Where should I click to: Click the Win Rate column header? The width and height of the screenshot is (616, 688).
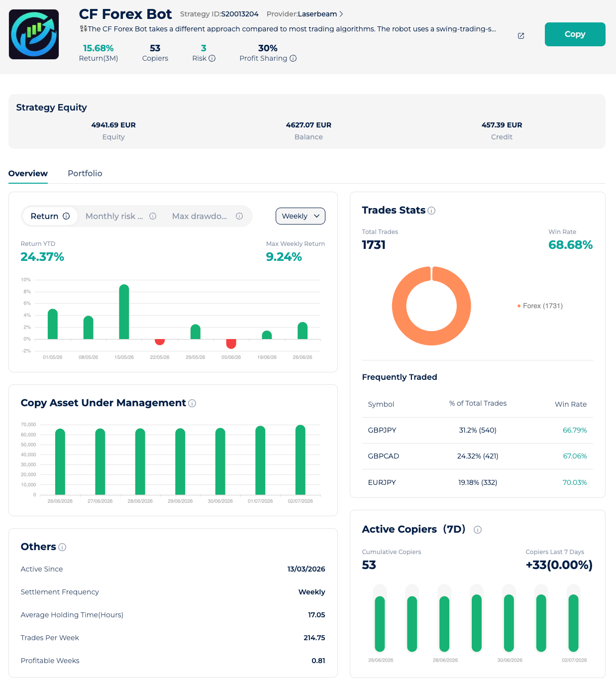(x=571, y=404)
